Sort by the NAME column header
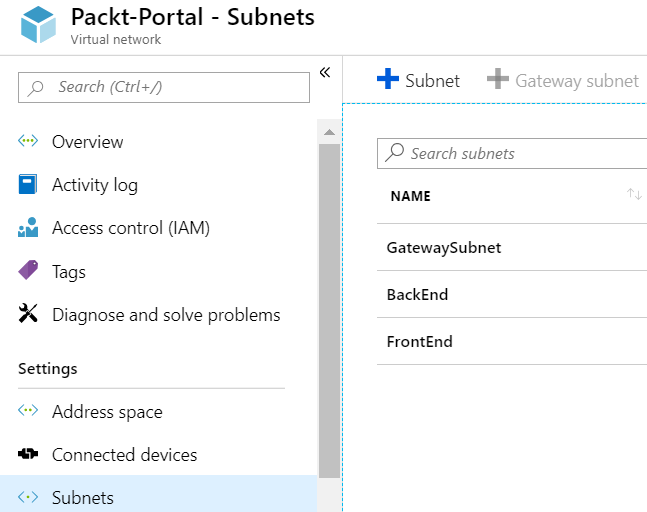Viewport: 647px width, 512px height. [411, 196]
